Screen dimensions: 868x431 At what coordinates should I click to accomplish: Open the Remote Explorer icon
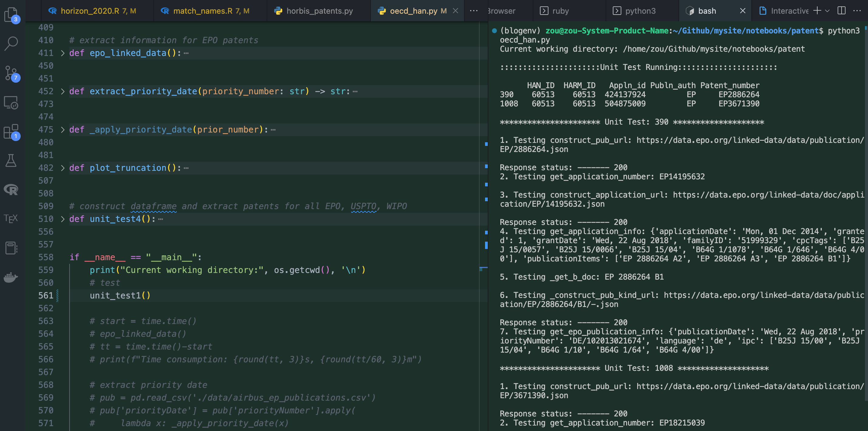pos(11,102)
